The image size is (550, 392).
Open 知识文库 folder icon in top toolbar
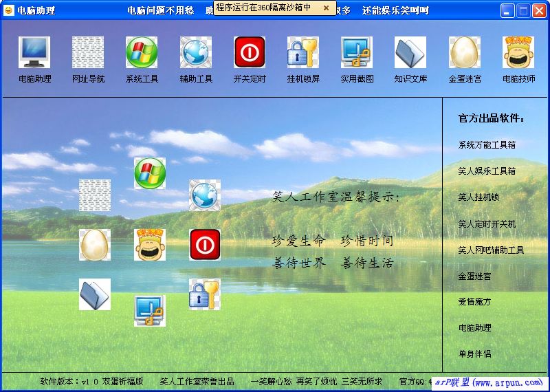[410, 52]
